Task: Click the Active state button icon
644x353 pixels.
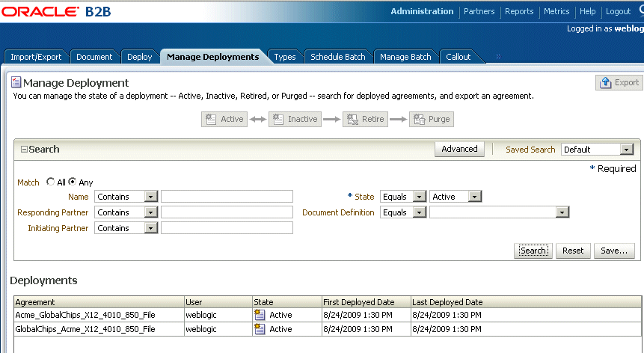Action: [x=211, y=119]
